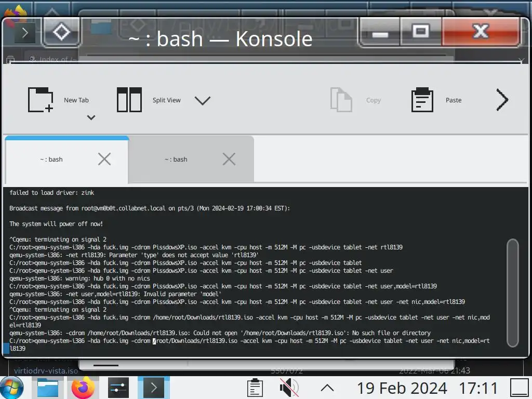The height and width of the screenshot is (399, 532).
Task: Click the 'No such file or directory' error line
Action: tap(220, 333)
